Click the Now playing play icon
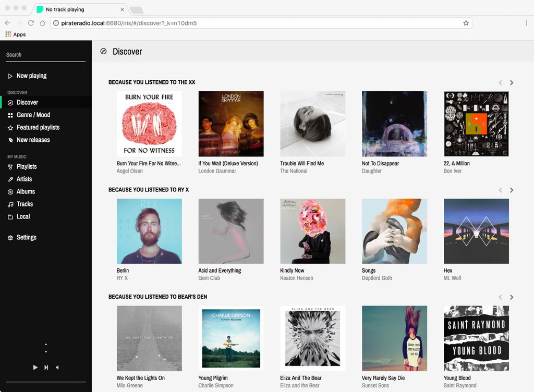 tap(10, 76)
